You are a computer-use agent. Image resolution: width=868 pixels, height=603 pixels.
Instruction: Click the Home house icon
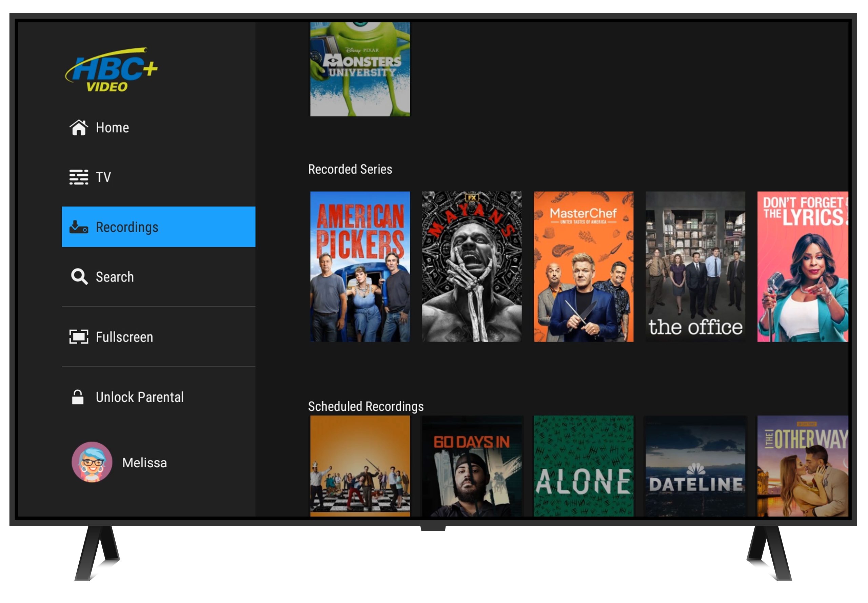79,128
